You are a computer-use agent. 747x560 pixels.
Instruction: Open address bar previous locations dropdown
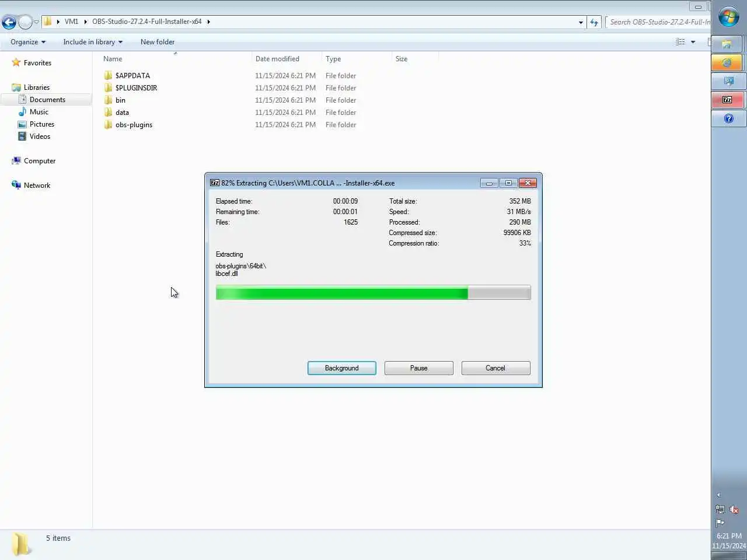(x=581, y=22)
